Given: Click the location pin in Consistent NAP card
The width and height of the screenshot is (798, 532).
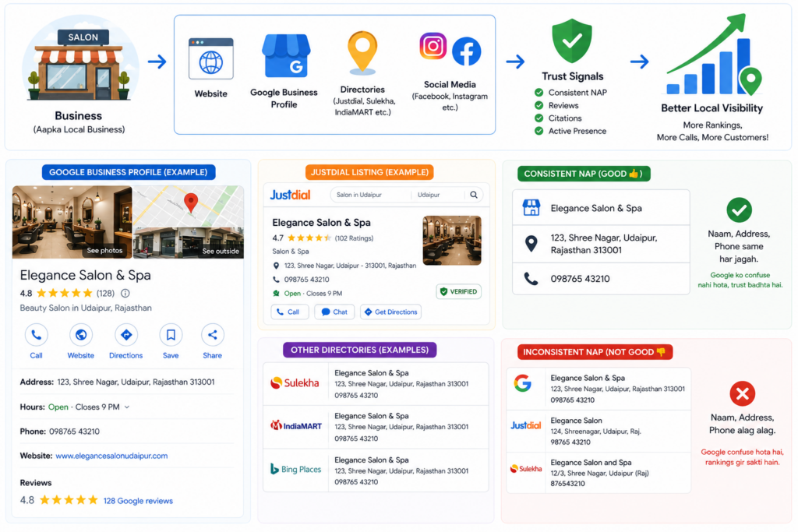Looking at the screenshot, I should [x=531, y=244].
